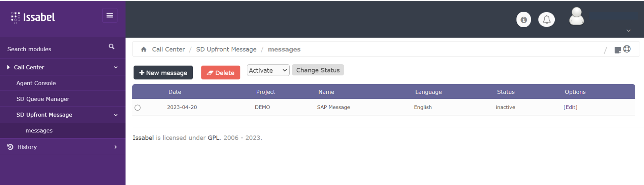Click the info icon in header
Image resolution: width=644 pixels, height=185 pixels.
(x=523, y=20)
